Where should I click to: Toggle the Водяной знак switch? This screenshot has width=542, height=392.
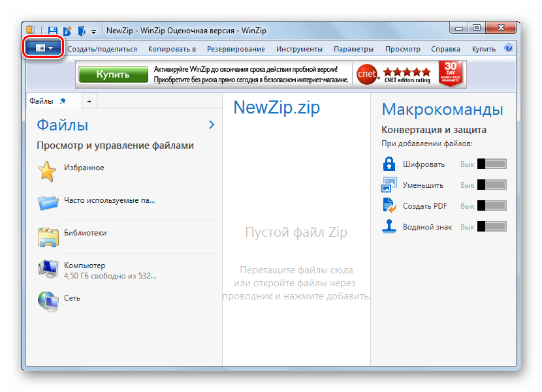[x=492, y=226]
